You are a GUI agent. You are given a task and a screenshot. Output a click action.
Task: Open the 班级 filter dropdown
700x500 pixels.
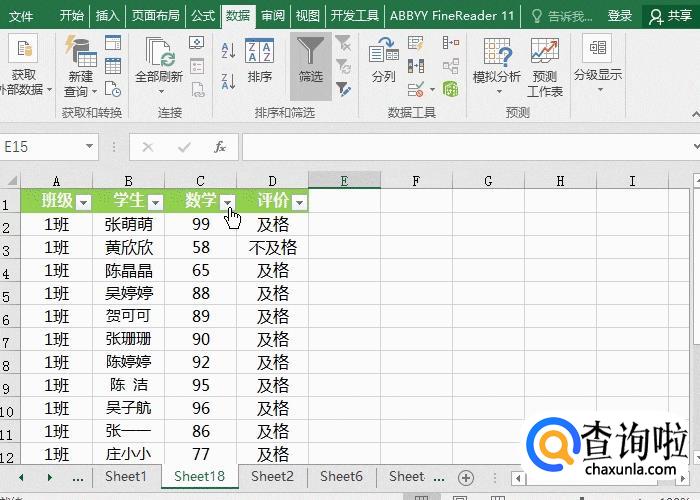83,203
